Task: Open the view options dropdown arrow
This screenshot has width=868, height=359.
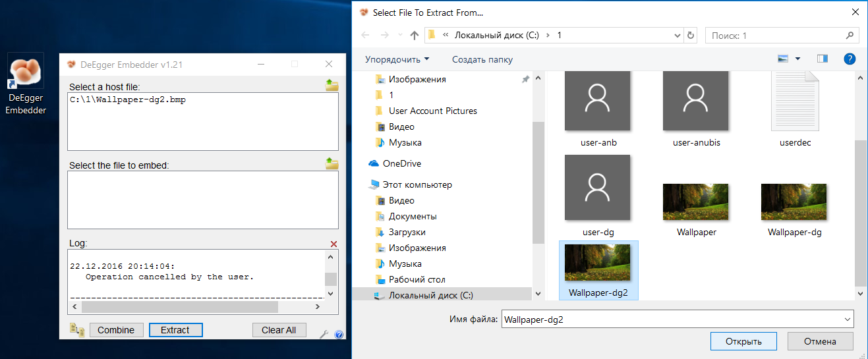Action: pos(797,59)
